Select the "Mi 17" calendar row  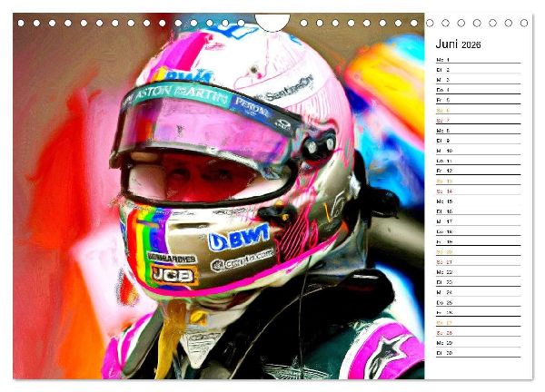point(479,221)
